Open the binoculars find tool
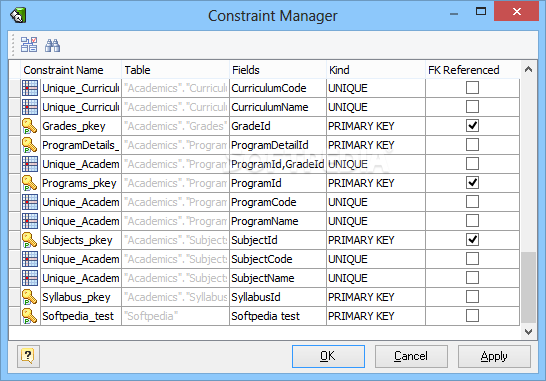The image size is (546, 381). (53, 45)
